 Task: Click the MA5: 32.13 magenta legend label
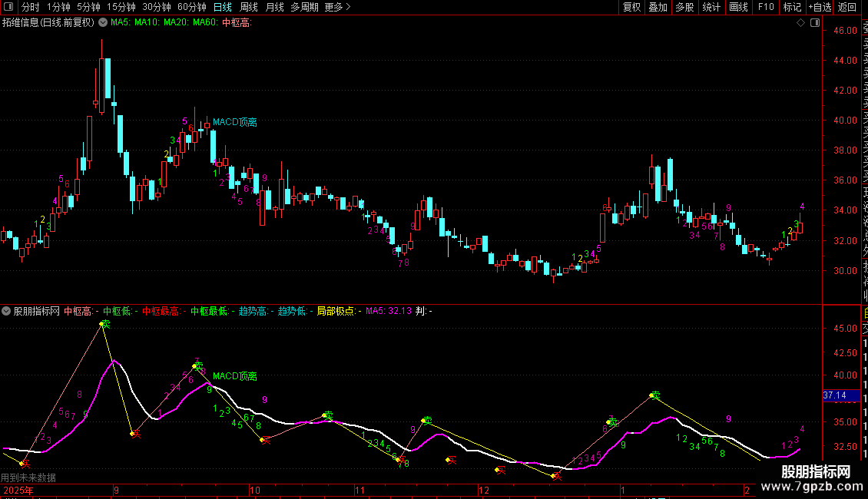tap(388, 312)
